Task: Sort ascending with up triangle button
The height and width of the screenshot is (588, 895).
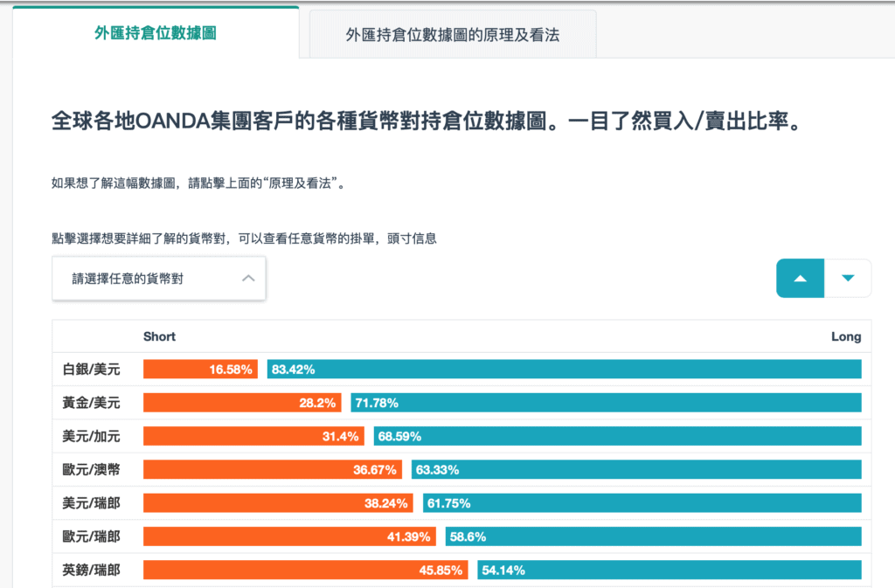Action: (801, 279)
